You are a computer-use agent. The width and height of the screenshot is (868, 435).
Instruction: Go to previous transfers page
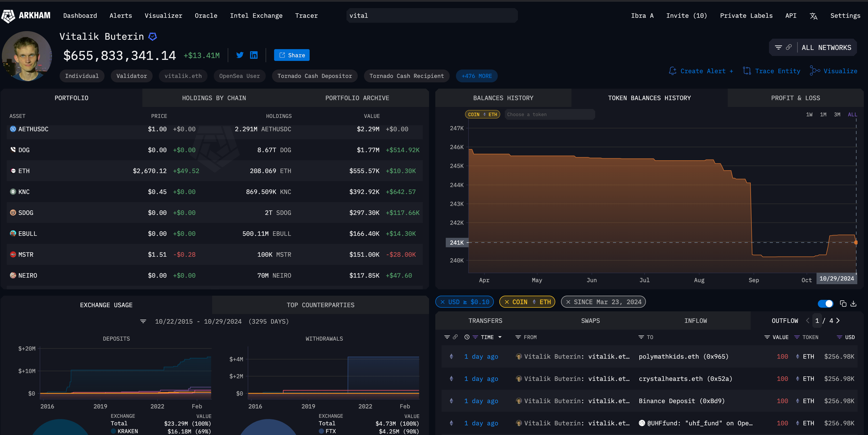808,320
